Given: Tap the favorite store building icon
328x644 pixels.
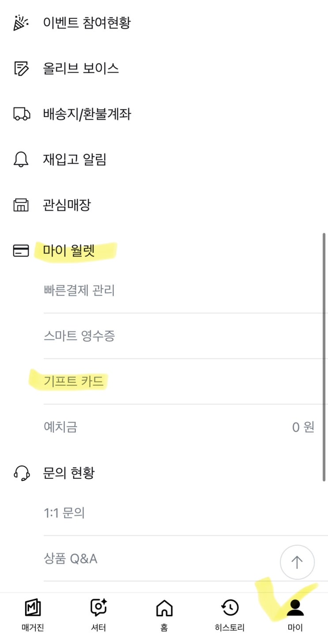Looking at the screenshot, I should [x=21, y=205].
